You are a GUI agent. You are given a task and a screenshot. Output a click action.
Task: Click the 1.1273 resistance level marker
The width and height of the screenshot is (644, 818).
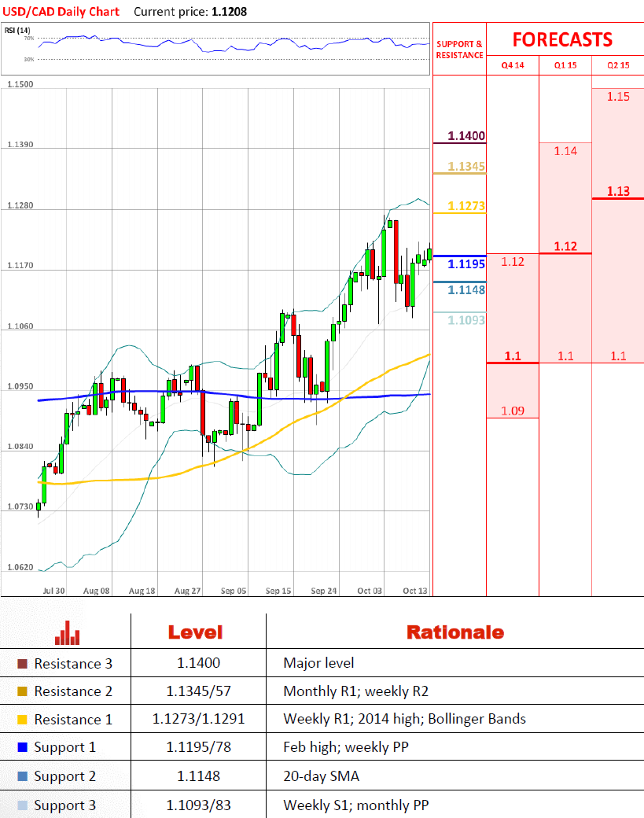point(466,206)
